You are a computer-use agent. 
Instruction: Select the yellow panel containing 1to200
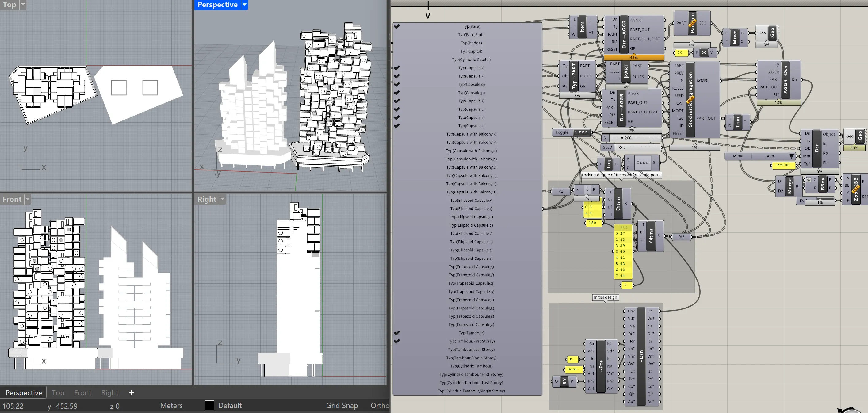[x=783, y=165]
